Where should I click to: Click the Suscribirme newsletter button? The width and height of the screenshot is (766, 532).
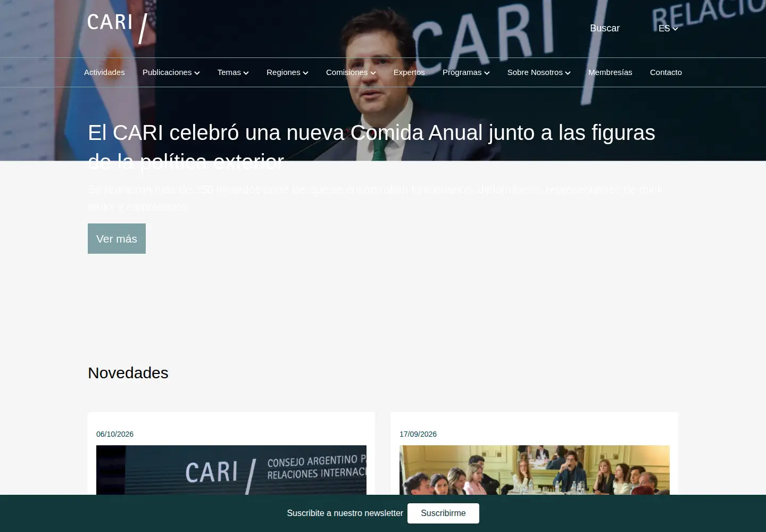tap(443, 513)
